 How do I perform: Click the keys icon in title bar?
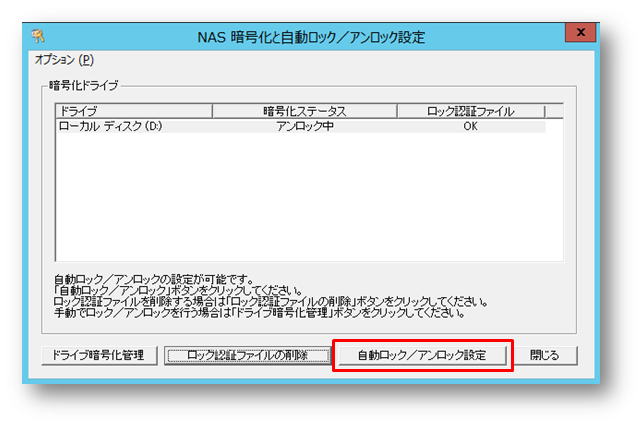click(x=38, y=36)
